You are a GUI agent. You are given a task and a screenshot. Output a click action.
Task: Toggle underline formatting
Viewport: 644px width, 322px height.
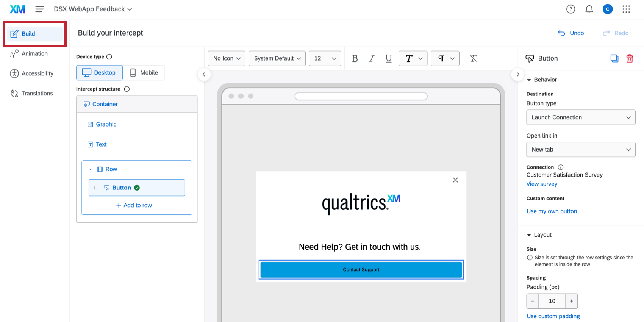click(x=388, y=58)
